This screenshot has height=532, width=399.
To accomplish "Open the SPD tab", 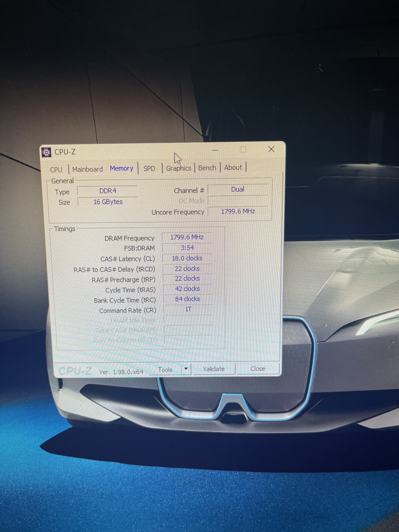I will [149, 168].
